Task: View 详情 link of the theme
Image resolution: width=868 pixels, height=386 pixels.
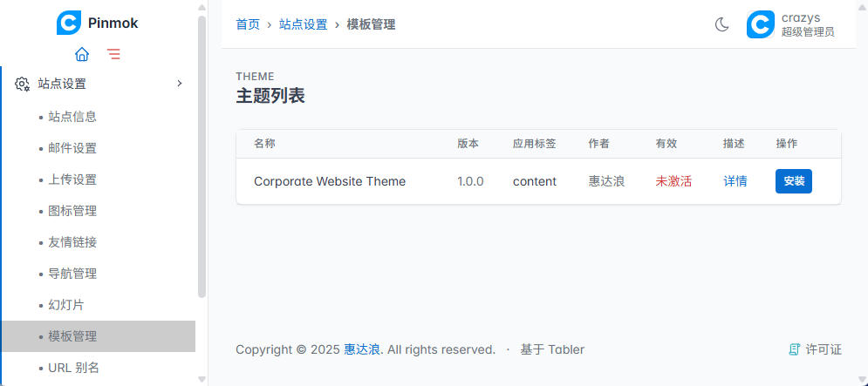Action: [x=735, y=181]
